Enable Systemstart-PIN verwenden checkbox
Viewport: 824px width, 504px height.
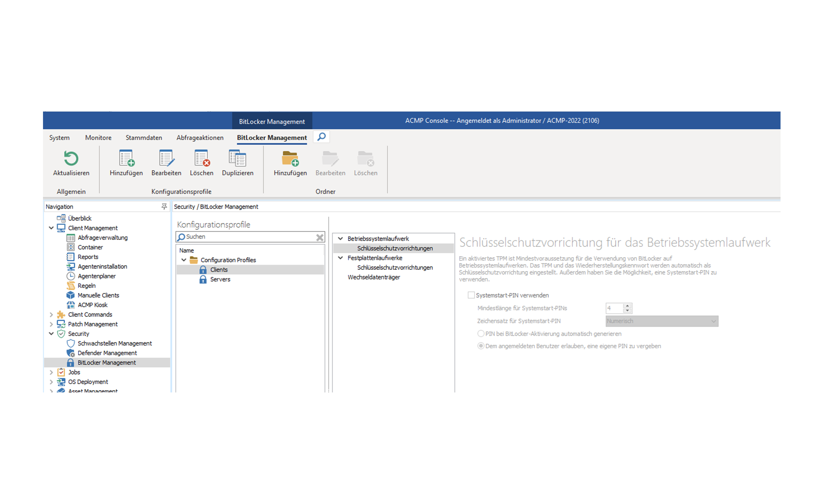point(471,295)
